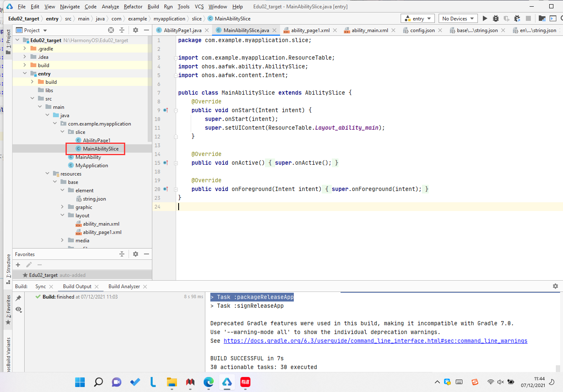Switch to the AbilityPage1.java editor tab
This screenshot has height=392, width=563.
(x=183, y=30)
